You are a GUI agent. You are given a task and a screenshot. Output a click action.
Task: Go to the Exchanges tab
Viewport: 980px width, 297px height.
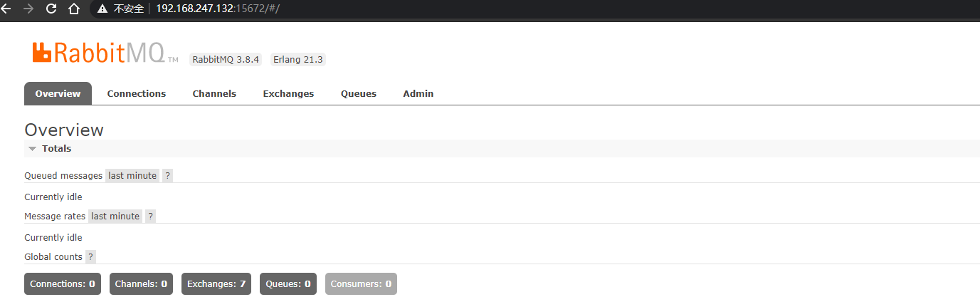tap(288, 94)
